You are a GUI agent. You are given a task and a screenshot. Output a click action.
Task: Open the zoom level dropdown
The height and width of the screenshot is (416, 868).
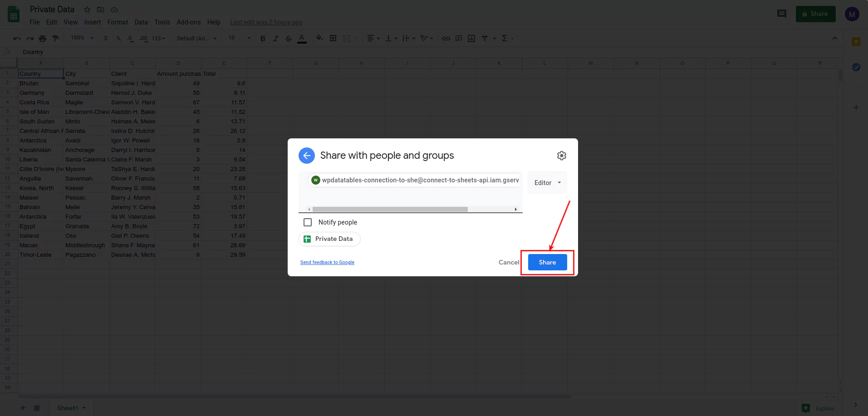point(81,38)
